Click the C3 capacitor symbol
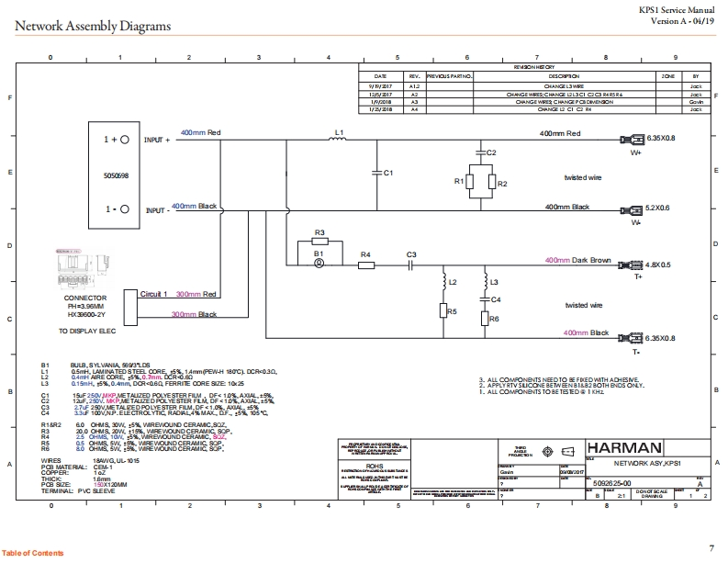 point(412,265)
